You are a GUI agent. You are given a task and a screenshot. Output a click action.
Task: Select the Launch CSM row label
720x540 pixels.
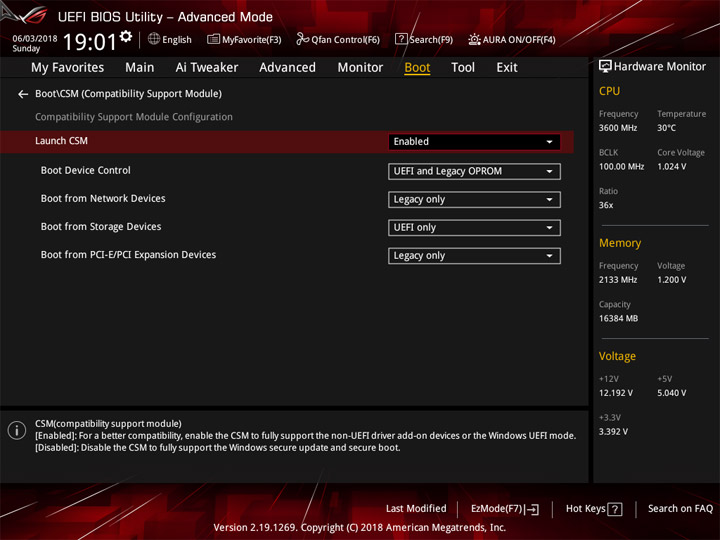[62, 141]
